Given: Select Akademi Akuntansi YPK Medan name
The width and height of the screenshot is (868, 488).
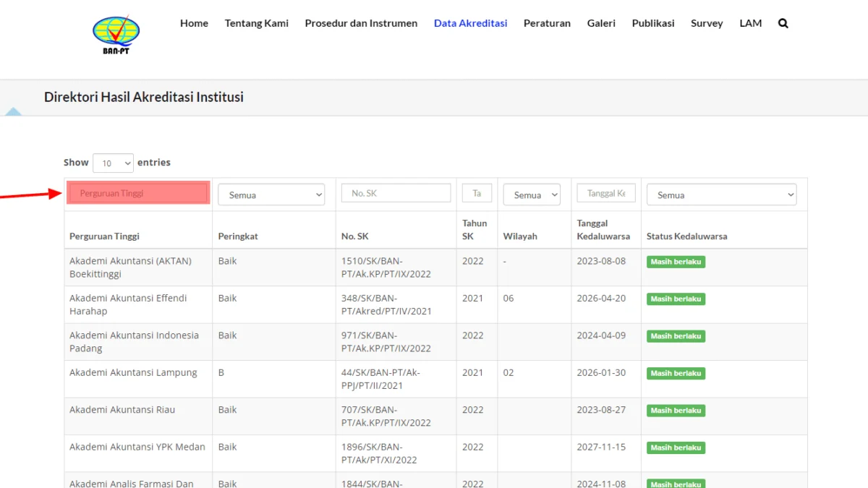Looking at the screenshot, I should tap(137, 447).
